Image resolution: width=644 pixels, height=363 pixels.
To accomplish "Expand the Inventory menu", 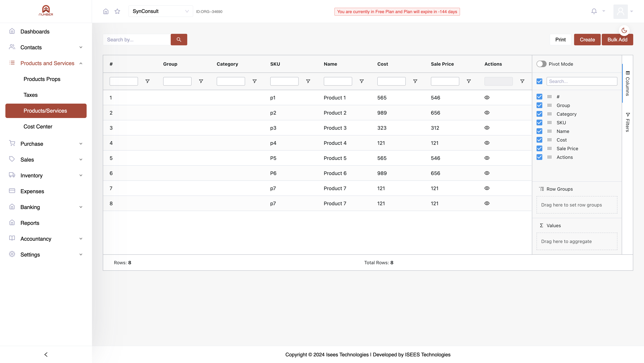I will click(46, 175).
